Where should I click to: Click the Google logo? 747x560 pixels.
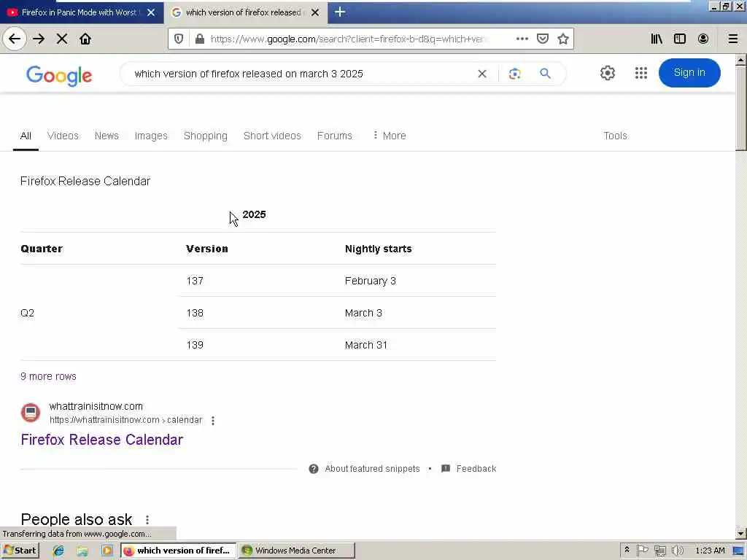[59, 76]
